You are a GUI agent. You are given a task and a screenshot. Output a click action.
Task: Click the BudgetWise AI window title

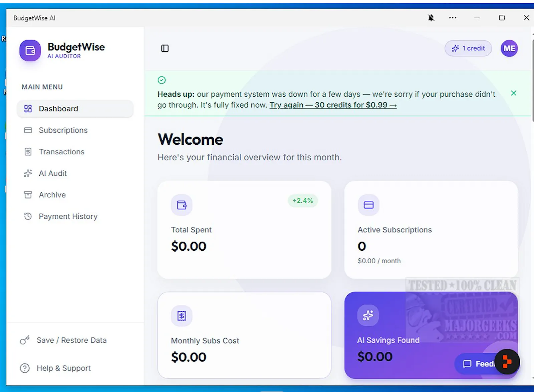34,18
